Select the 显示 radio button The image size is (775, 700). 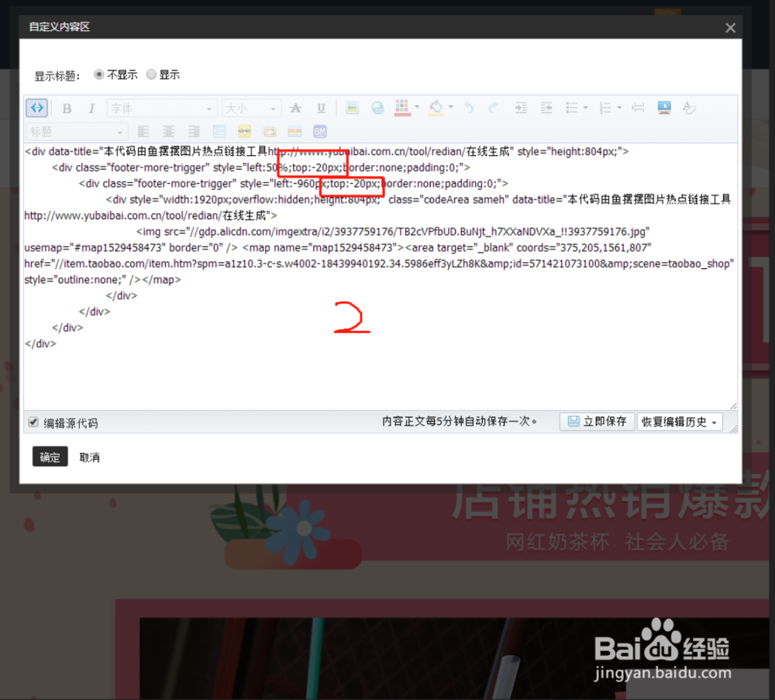[x=152, y=74]
